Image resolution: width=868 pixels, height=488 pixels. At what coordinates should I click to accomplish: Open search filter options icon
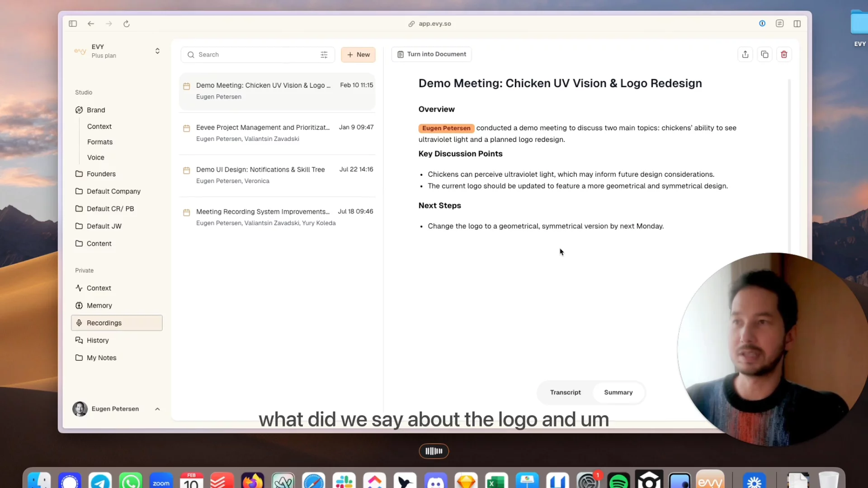[x=324, y=55]
